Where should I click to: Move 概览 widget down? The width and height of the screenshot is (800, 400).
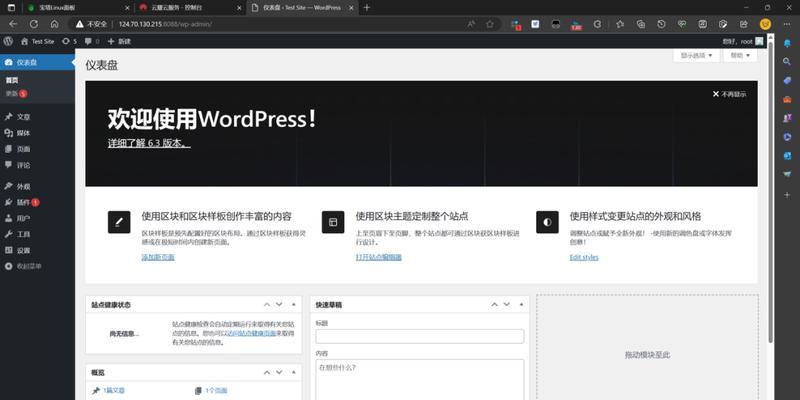pyautogui.click(x=279, y=373)
